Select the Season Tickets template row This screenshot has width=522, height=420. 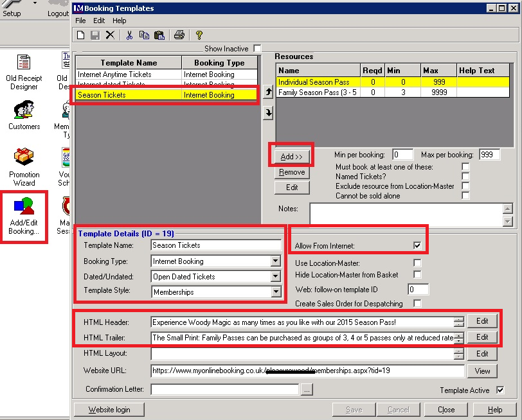(166, 95)
